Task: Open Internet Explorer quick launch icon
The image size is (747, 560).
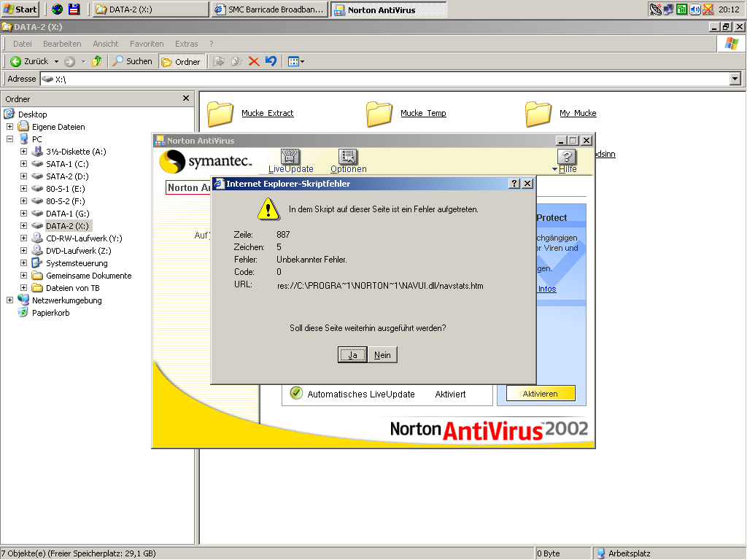Action: 58,9
